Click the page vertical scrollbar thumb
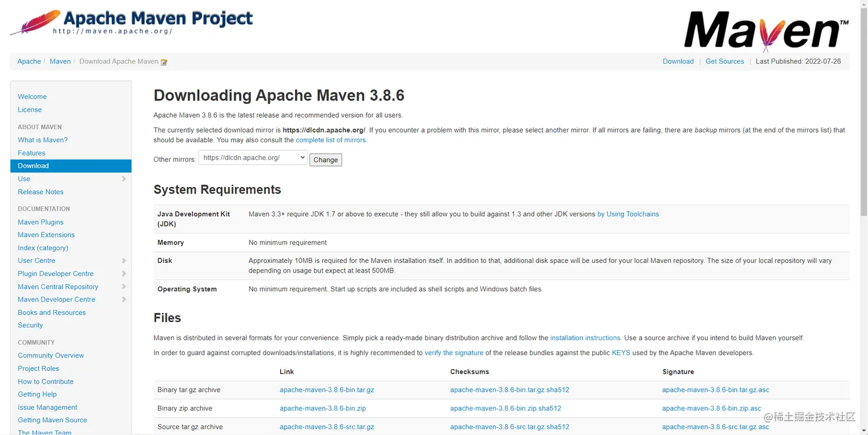 tap(863, 112)
